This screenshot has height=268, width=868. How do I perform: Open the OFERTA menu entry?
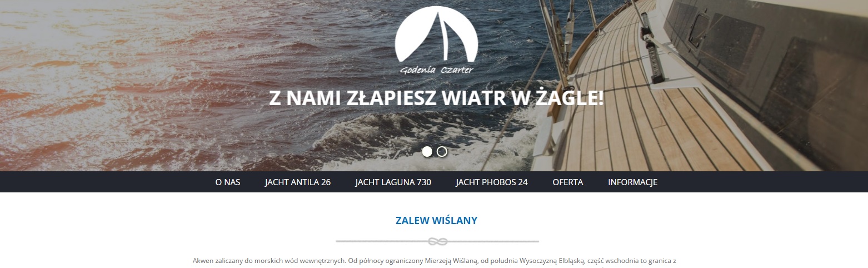(x=568, y=182)
